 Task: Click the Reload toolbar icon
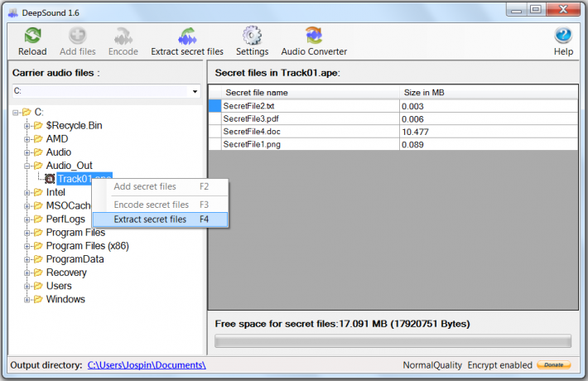point(32,36)
